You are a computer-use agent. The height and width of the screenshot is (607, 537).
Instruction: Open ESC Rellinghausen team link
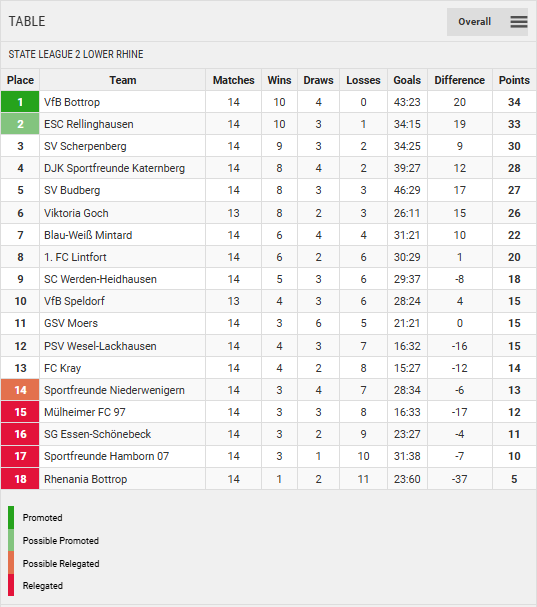pos(89,124)
